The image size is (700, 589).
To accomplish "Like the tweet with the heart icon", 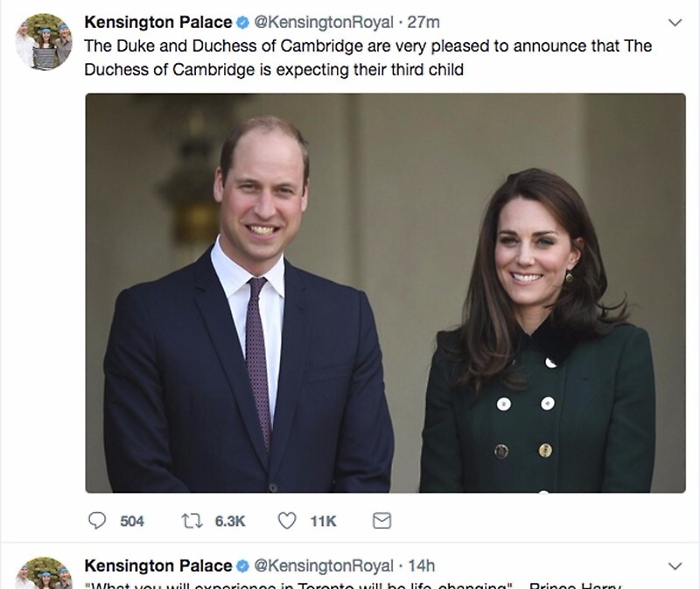I will click(x=287, y=521).
